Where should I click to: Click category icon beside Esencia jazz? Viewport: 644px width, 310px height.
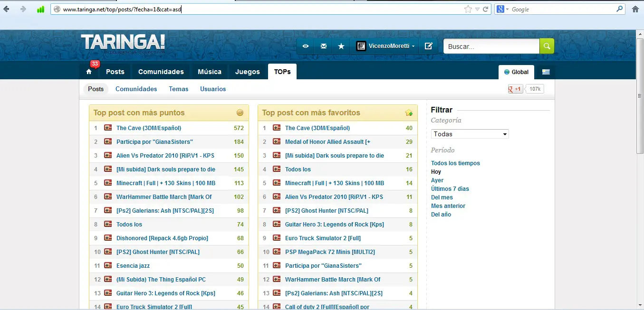pyautogui.click(x=108, y=265)
